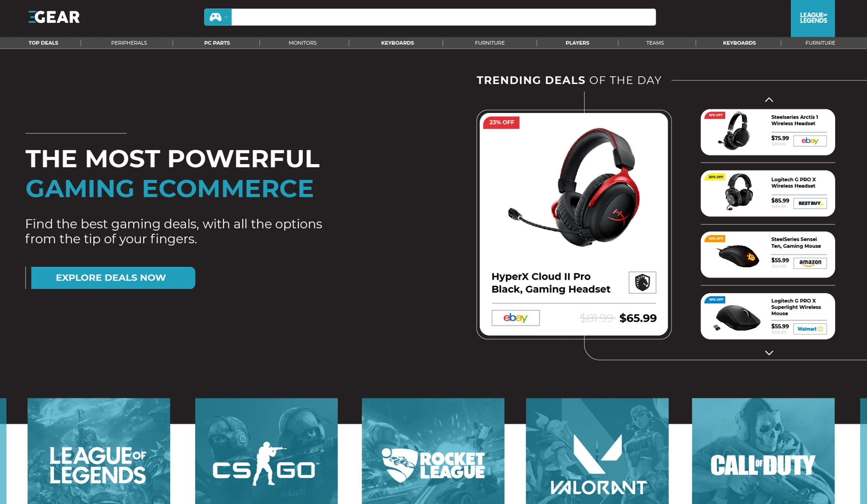Click the eBay logo on HyperX card
The image size is (867, 504).
tap(516, 318)
